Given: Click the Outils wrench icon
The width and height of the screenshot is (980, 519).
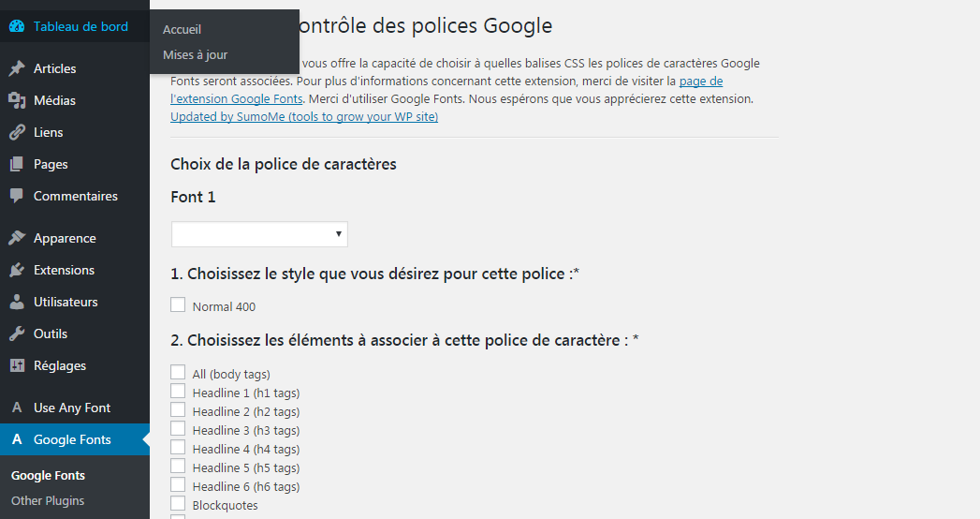Looking at the screenshot, I should tap(17, 334).
